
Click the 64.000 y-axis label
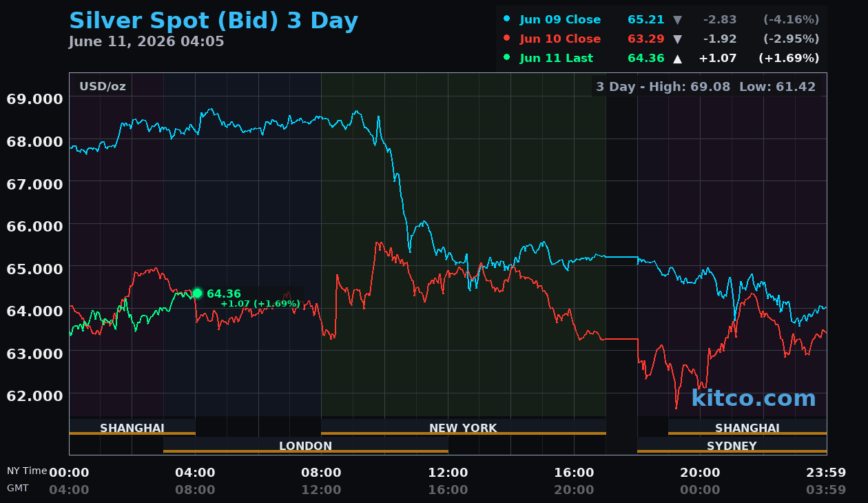[x=34, y=311]
